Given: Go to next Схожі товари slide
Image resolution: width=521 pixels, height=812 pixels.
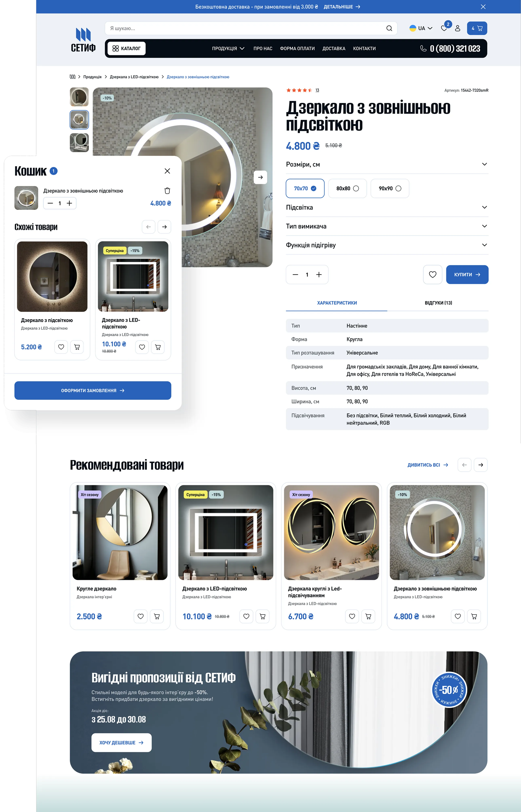Looking at the screenshot, I should [165, 227].
